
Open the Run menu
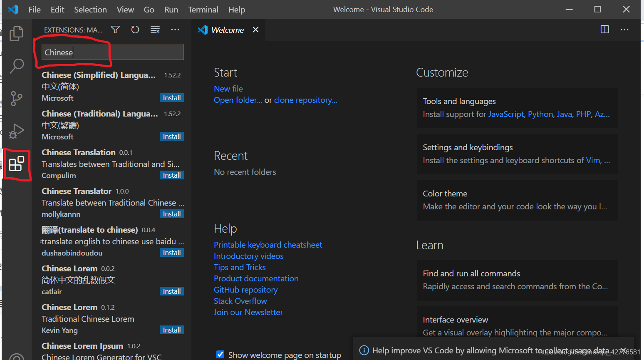(171, 9)
